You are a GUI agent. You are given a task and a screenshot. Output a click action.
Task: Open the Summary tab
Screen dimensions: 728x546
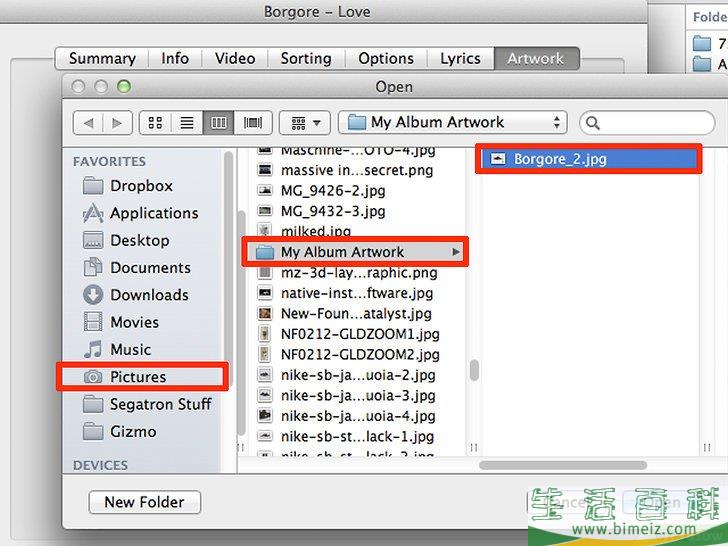(x=102, y=58)
